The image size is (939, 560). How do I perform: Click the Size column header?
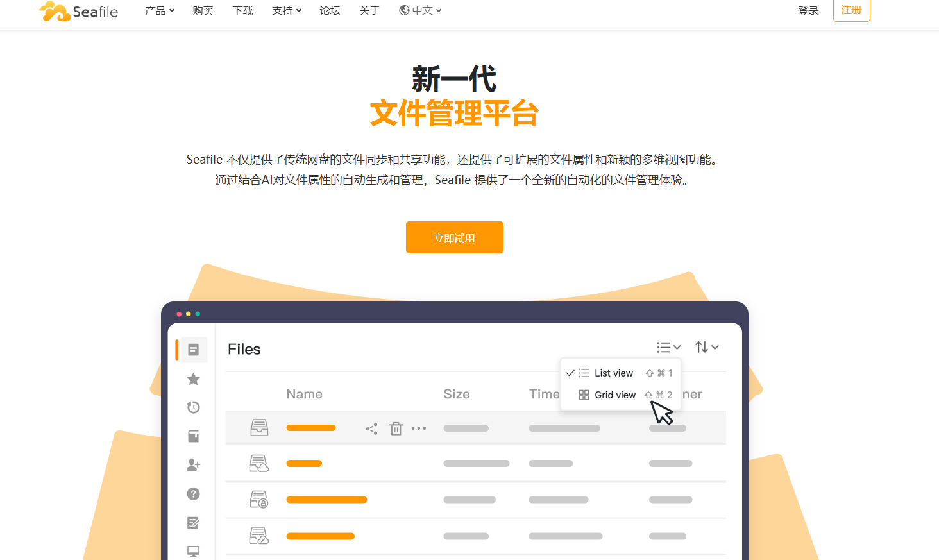(x=457, y=394)
